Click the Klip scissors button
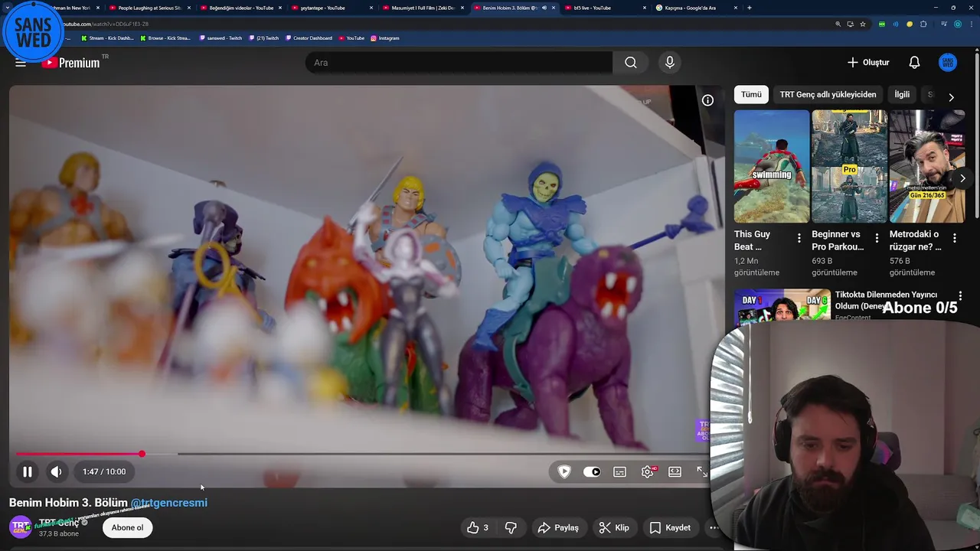Image resolution: width=980 pixels, height=551 pixels. [614, 527]
